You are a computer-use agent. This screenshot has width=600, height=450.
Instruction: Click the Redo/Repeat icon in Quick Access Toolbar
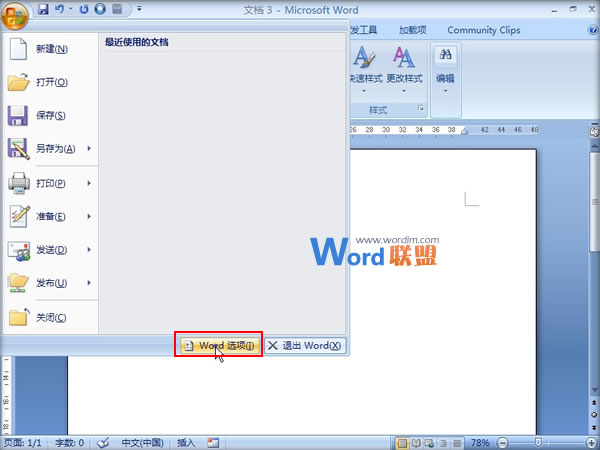[84, 9]
